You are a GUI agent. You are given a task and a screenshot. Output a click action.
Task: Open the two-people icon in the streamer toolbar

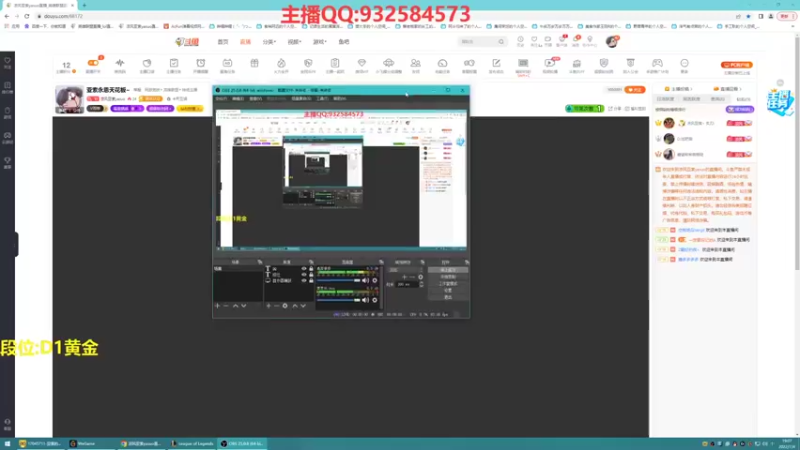click(x=415, y=63)
